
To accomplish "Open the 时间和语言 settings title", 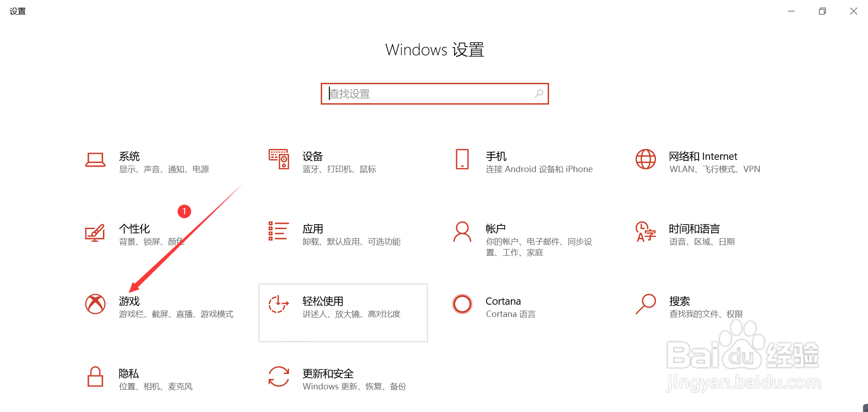I will (x=694, y=229).
